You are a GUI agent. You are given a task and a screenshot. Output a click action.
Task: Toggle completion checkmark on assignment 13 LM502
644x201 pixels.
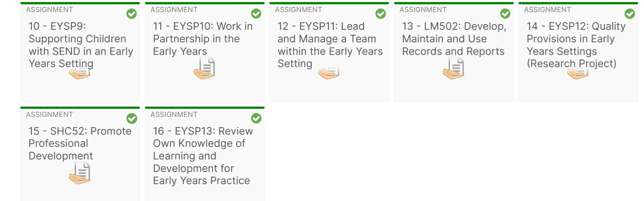pos(505,14)
